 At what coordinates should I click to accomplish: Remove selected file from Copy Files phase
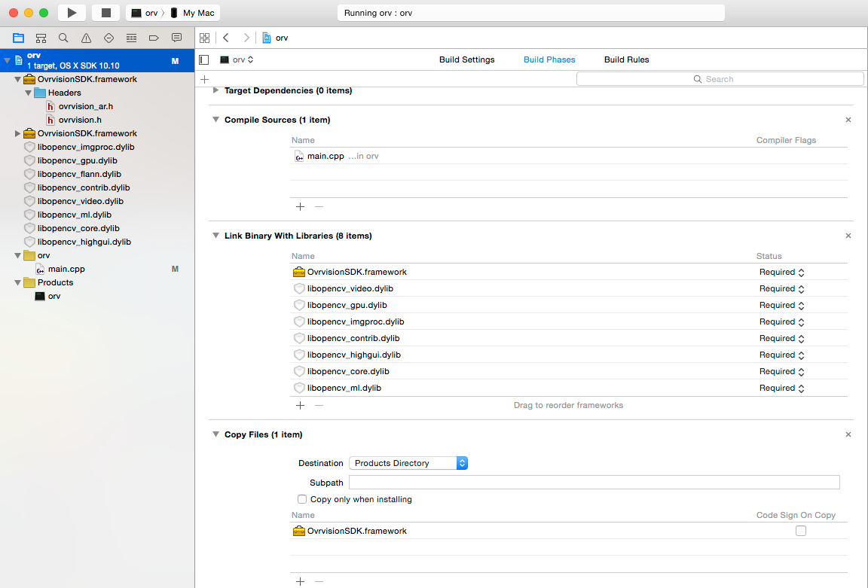[x=319, y=581]
